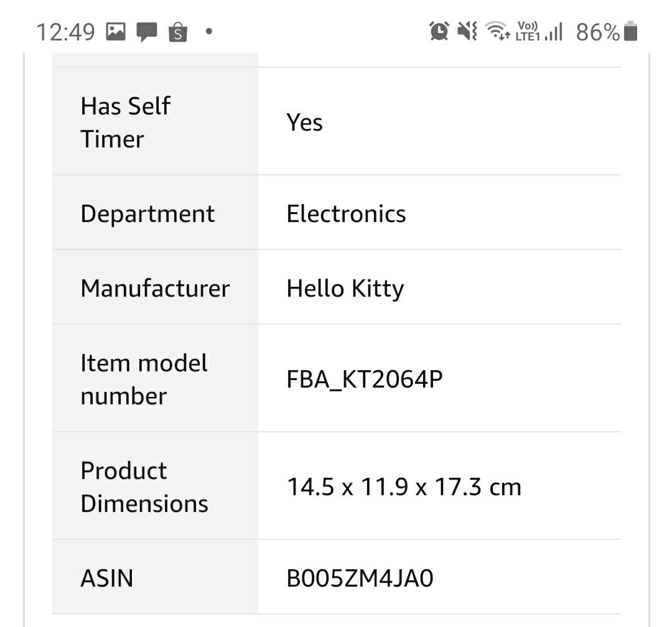
Task: Tap the Shopee shopping bag notification icon
Action: pos(178,31)
